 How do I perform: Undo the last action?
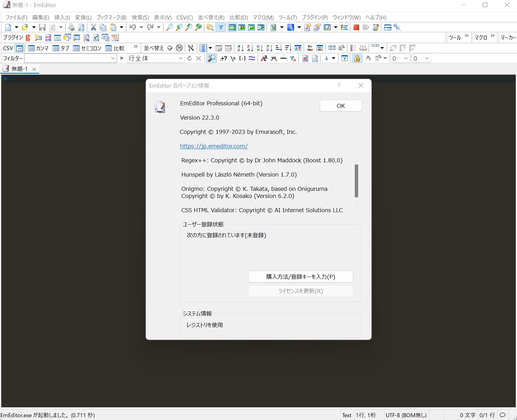tap(132, 27)
